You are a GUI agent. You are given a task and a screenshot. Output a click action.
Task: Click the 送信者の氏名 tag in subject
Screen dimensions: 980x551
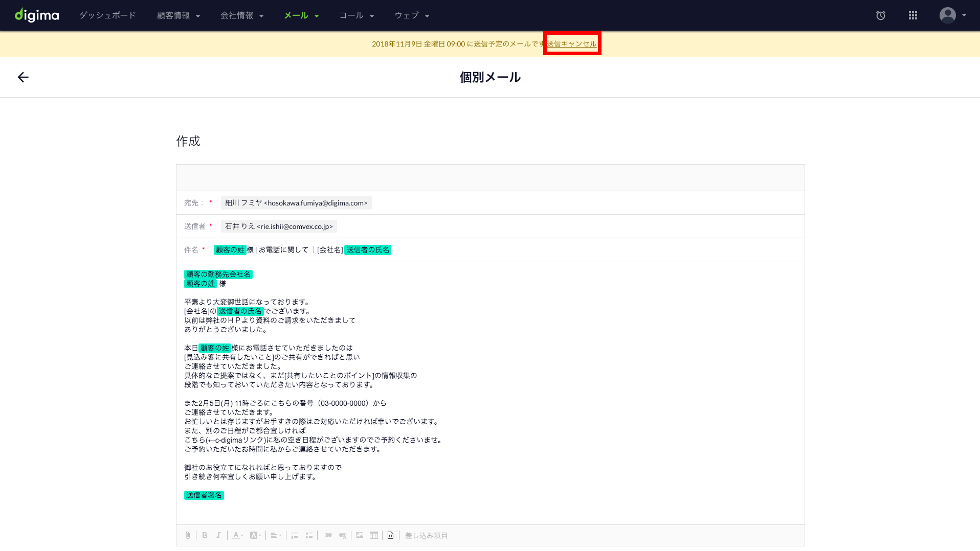pos(368,250)
